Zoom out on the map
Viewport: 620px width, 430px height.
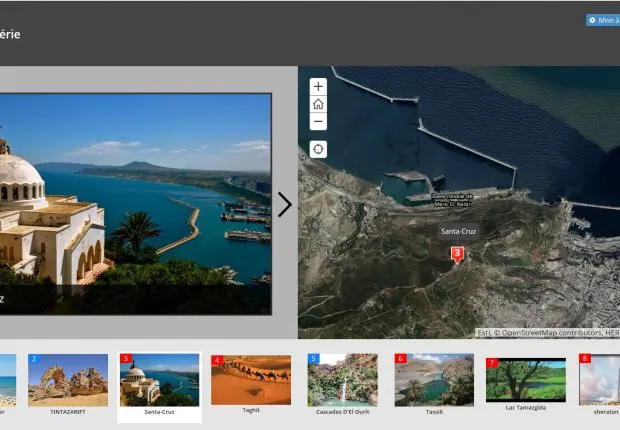tap(318, 122)
